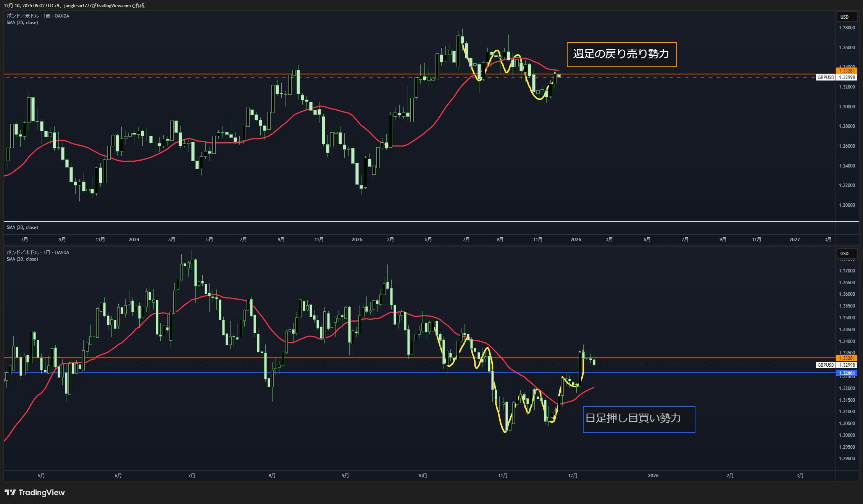This screenshot has height=504, width=863.
Task: Click the blue 1.32661 price label
Action: [846, 373]
